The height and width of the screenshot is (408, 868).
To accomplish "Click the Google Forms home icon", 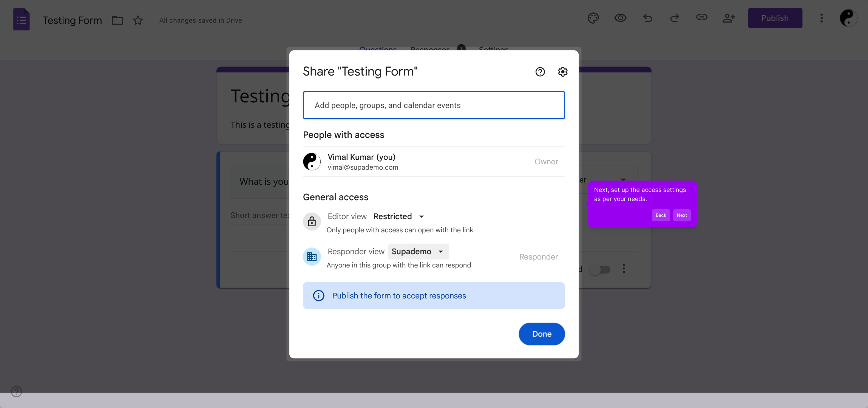I will click(22, 19).
